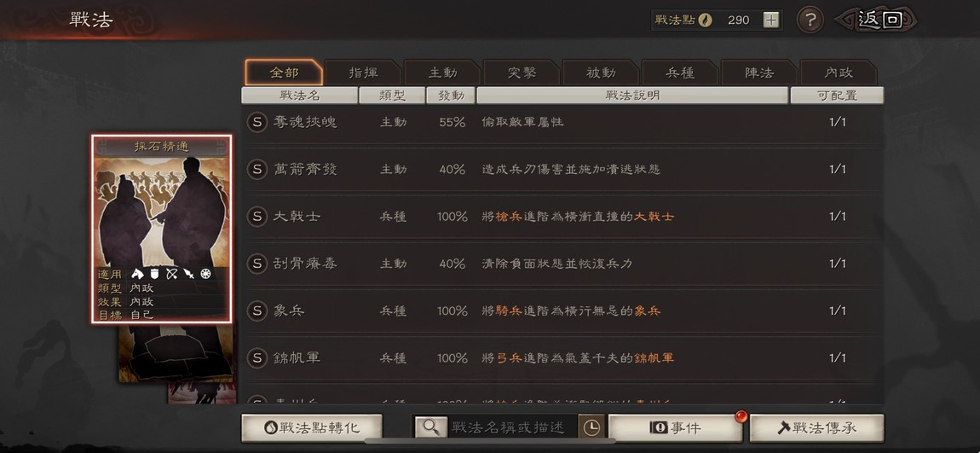The image size is (980, 453).
Task: Click the tactic name search field
Action: coord(512,427)
